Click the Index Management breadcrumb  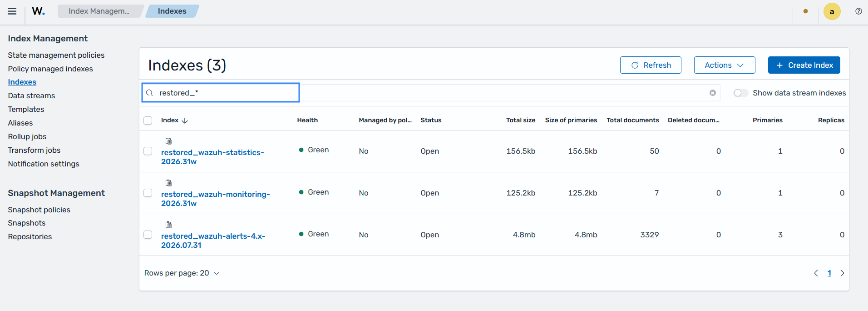(x=99, y=11)
